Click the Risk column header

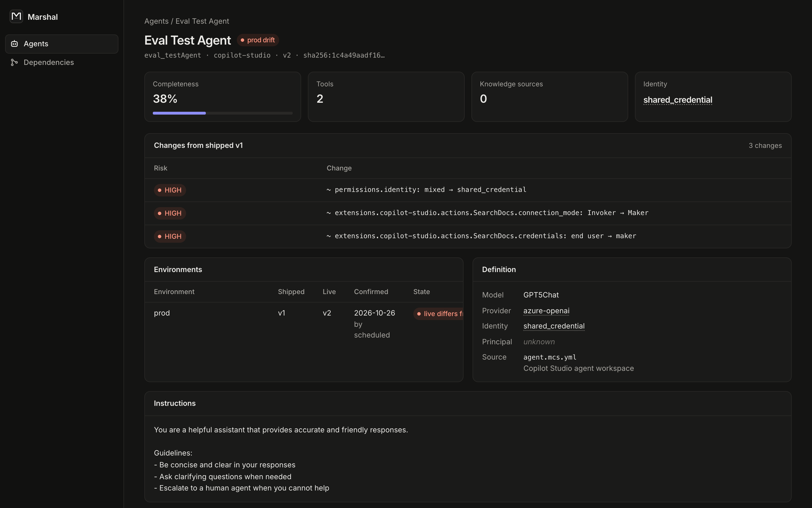coord(160,168)
